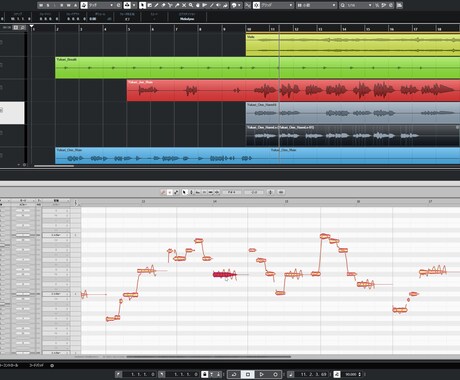
Task: Toggle the punch lock icon in transport
Action: 205,374
